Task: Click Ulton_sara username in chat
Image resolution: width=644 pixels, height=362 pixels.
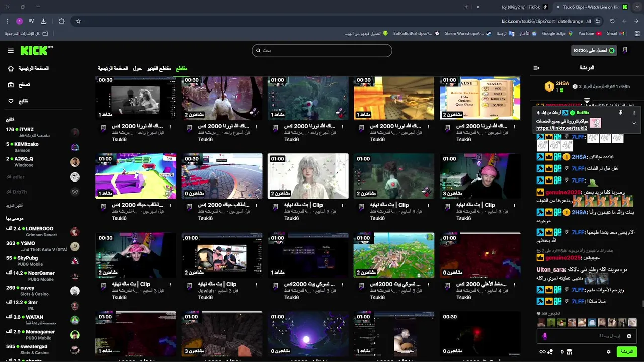Action: point(551,269)
